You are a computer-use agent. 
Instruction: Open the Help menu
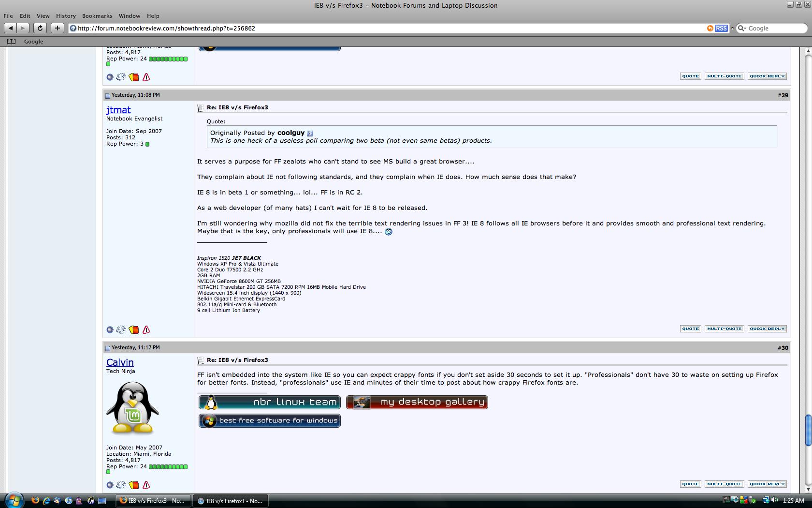[x=153, y=16]
